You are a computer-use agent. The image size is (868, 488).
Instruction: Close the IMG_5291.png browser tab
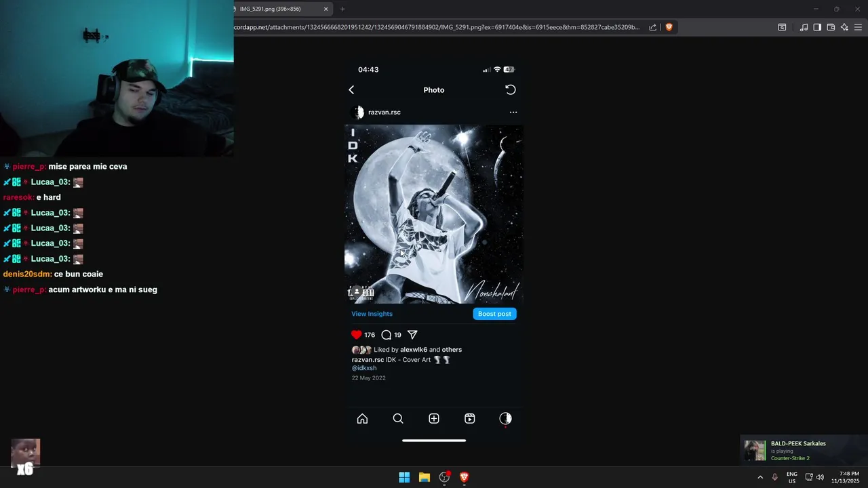click(325, 9)
